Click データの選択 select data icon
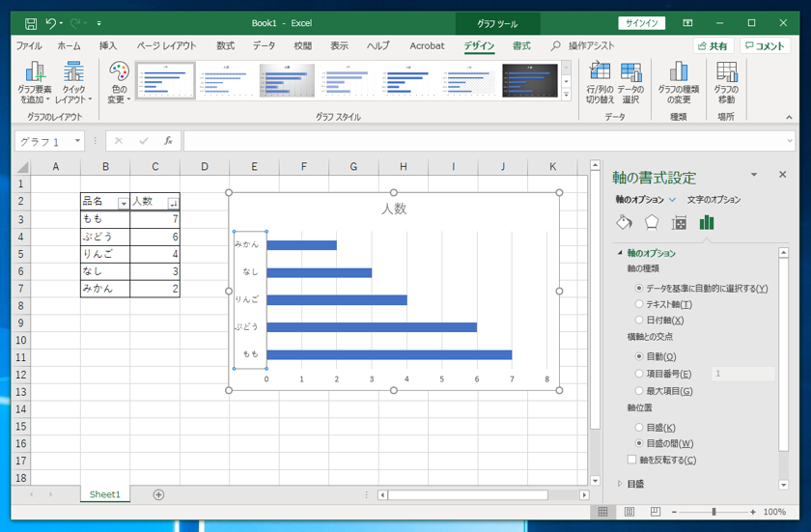Image resolution: width=811 pixels, height=532 pixels. tap(631, 82)
